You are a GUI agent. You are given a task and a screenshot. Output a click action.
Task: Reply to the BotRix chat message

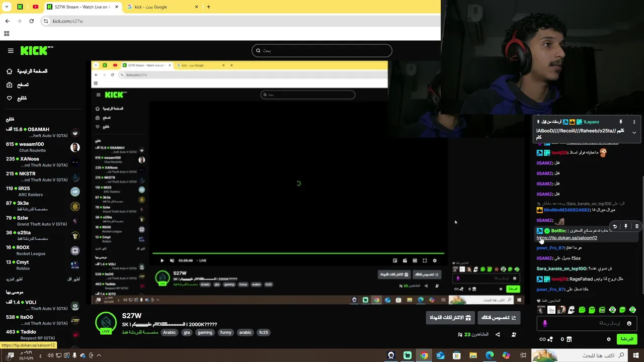(615, 227)
